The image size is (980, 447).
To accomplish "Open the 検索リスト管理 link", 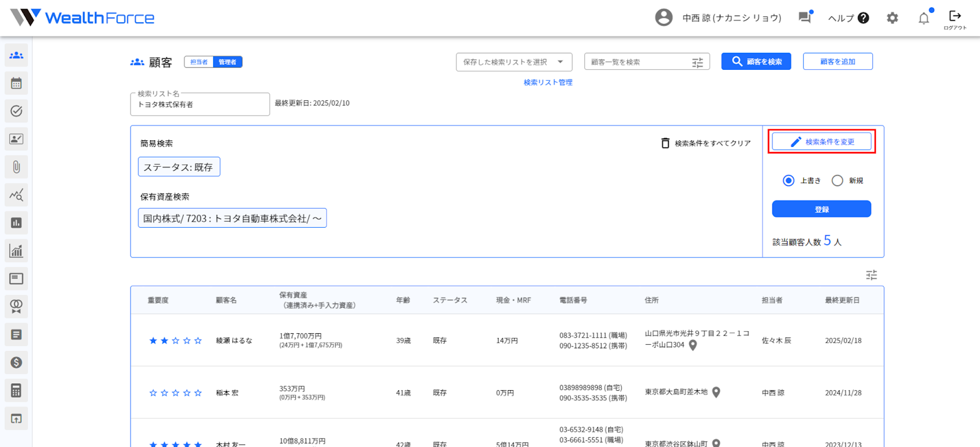I will click(x=548, y=83).
